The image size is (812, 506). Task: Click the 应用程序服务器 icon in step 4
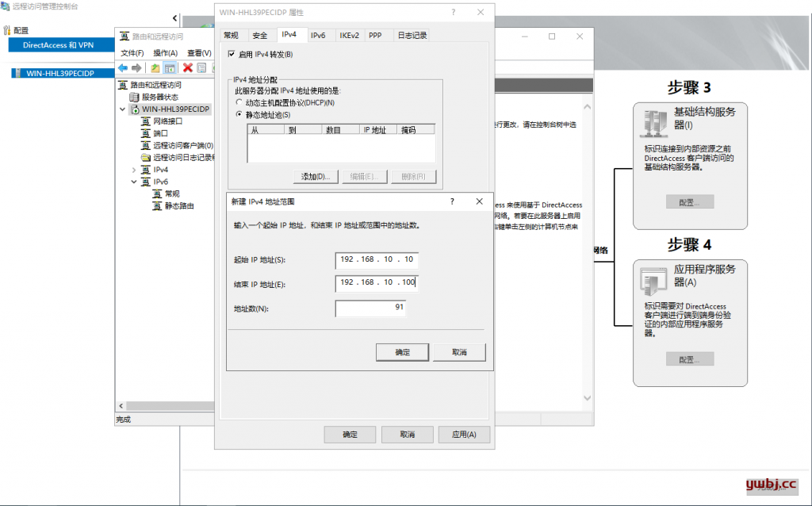(x=653, y=282)
